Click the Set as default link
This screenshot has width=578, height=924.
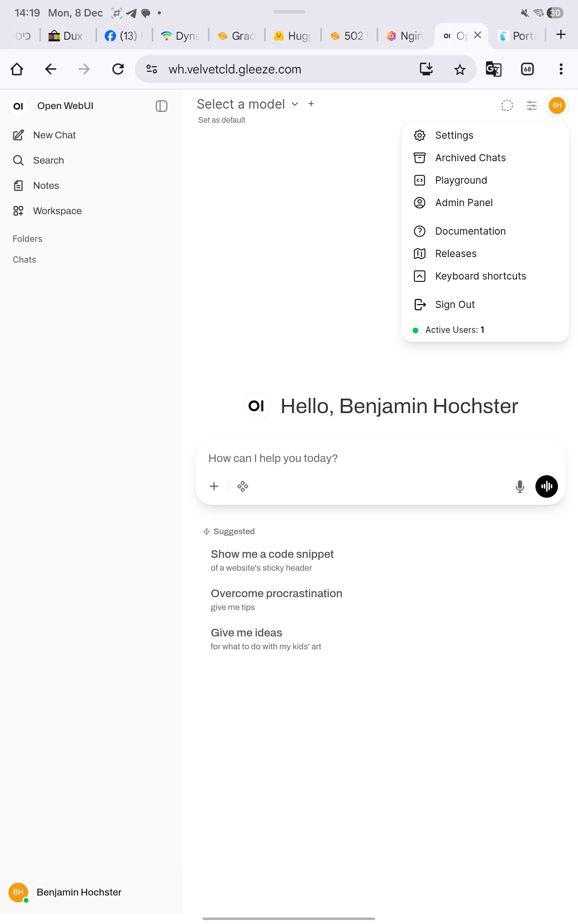(222, 120)
